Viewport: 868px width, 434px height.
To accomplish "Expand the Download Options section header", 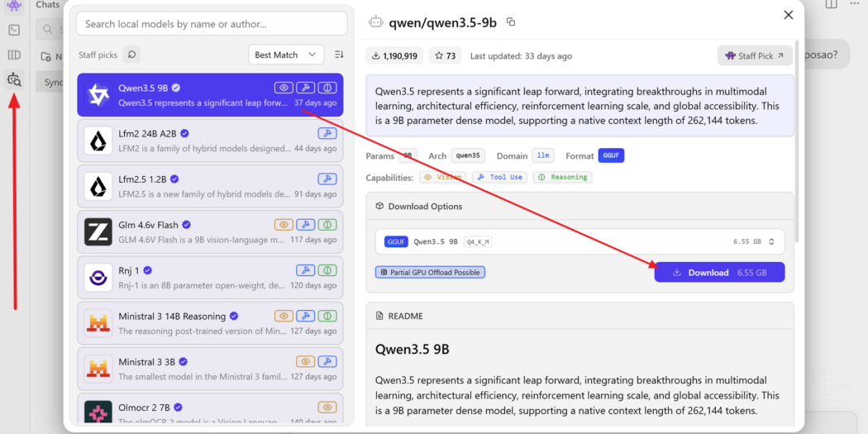I will click(579, 206).
